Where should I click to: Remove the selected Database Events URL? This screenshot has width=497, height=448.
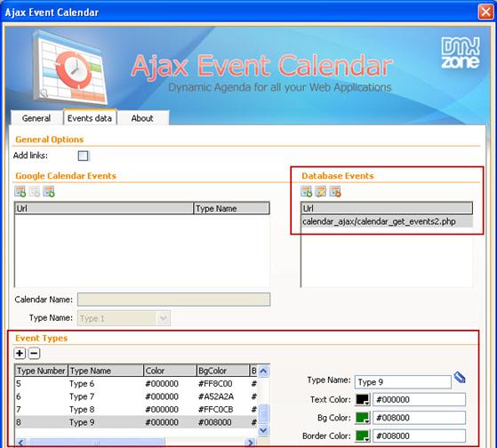coord(335,192)
